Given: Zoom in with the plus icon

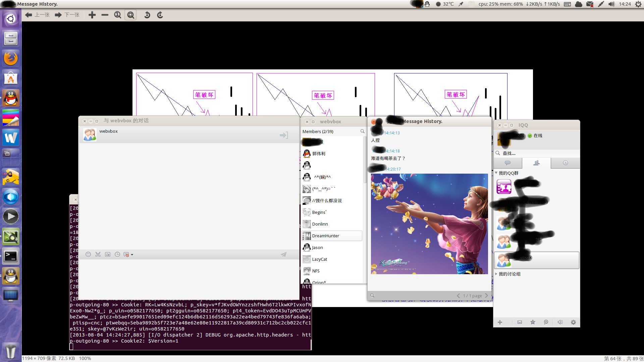Looking at the screenshot, I should 92,15.
